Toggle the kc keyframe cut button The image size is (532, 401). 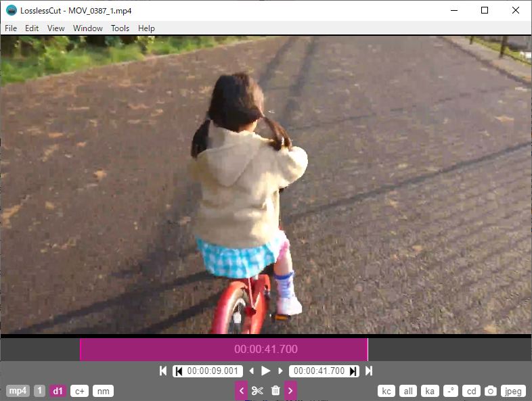(x=386, y=391)
